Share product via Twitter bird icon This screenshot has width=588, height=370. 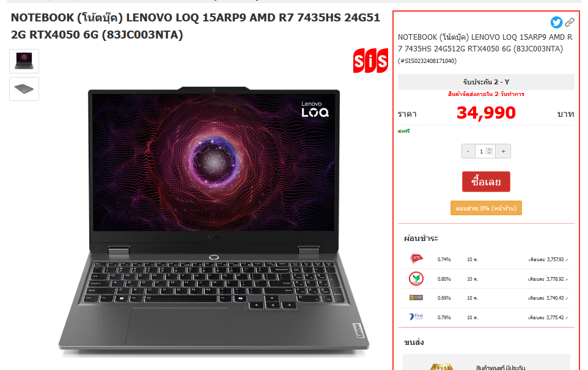pyautogui.click(x=556, y=23)
